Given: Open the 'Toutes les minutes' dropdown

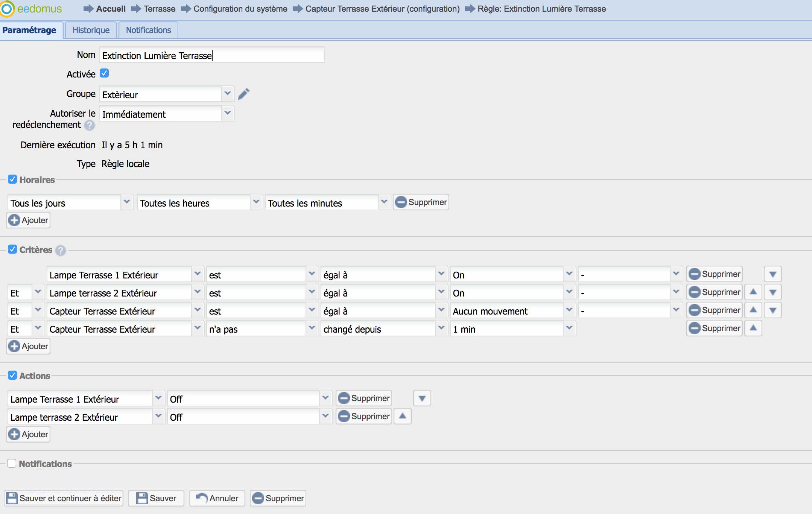Looking at the screenshot, I should [x=384, y=202].
